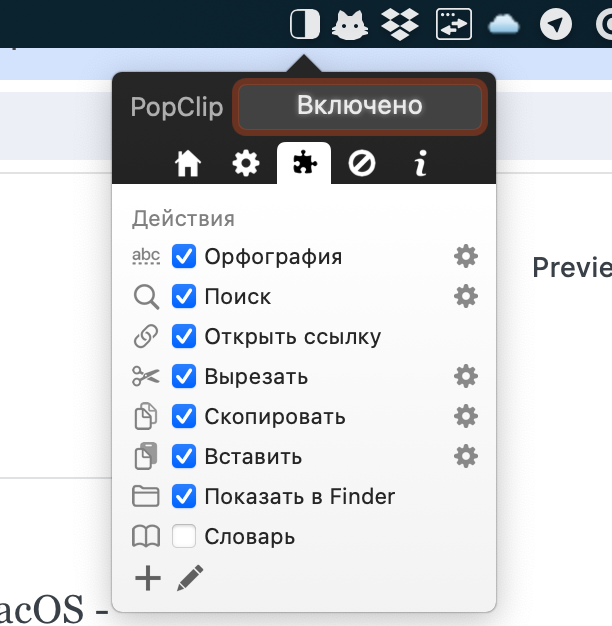Select the Extensions puzzle piece tab
Screen dimensions: 612x626
pos(304,163)
